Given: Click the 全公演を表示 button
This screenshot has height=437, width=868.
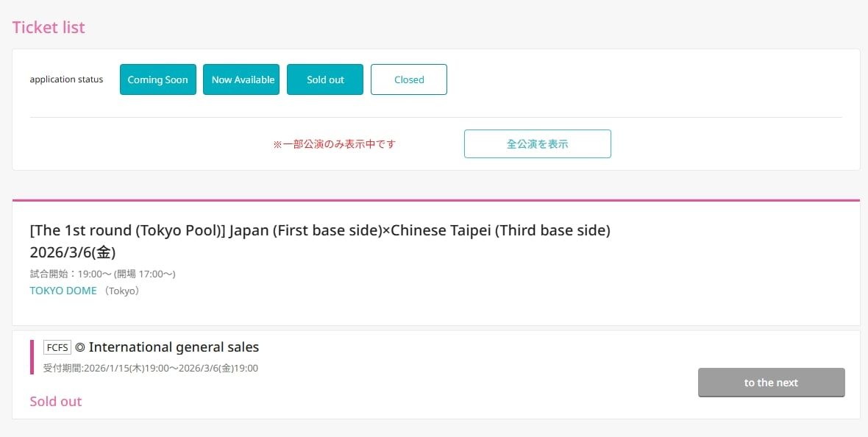Looking at the screenshot, I should point(537,143).
